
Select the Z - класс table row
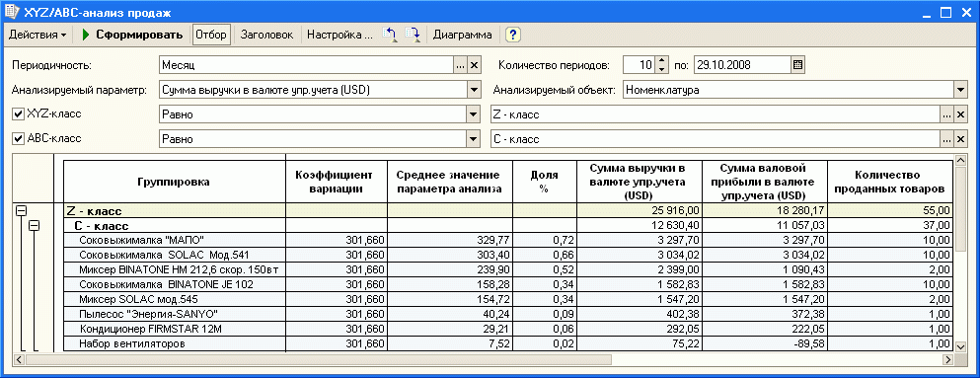click(x=508, y=211)
